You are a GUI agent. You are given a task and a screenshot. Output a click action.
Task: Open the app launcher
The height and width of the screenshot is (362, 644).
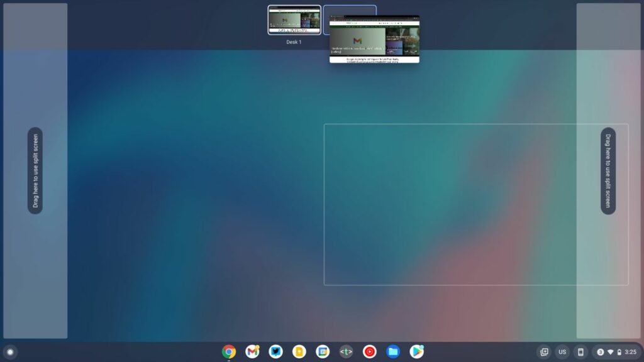click(9, 353)
